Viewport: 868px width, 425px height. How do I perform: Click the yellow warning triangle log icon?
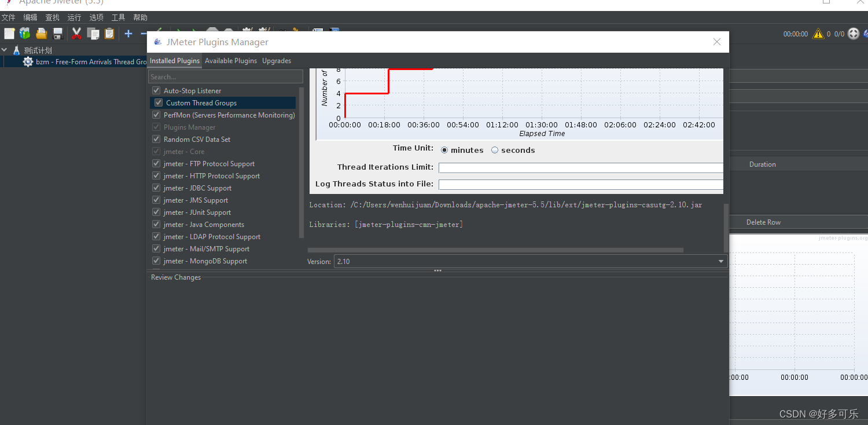[x=818, y=34]
